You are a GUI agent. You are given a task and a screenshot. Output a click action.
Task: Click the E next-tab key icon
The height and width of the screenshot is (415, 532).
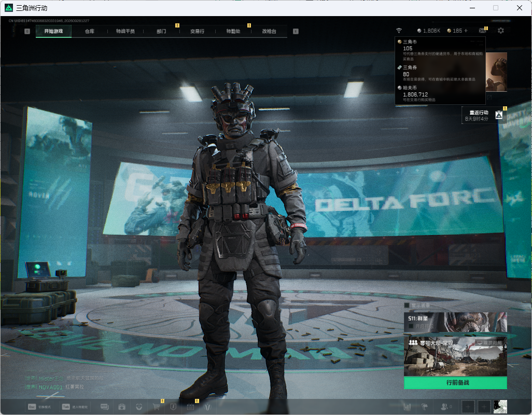pyautogui.click(x=296, y=31)
